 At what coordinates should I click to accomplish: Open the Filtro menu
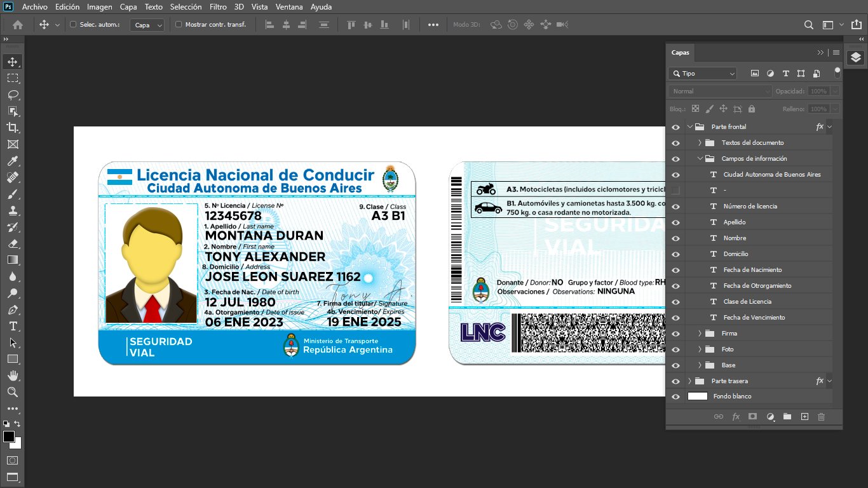[218, 7]
